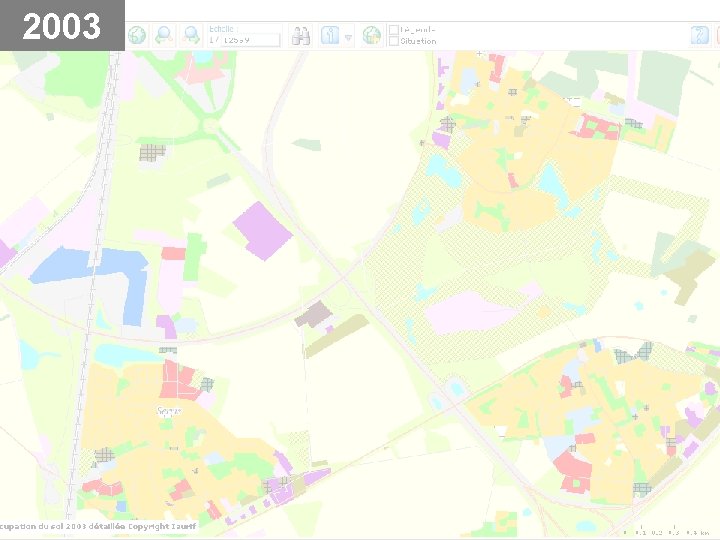
Task: Click the red zone north of Serris
Action: tap(179, 380)
